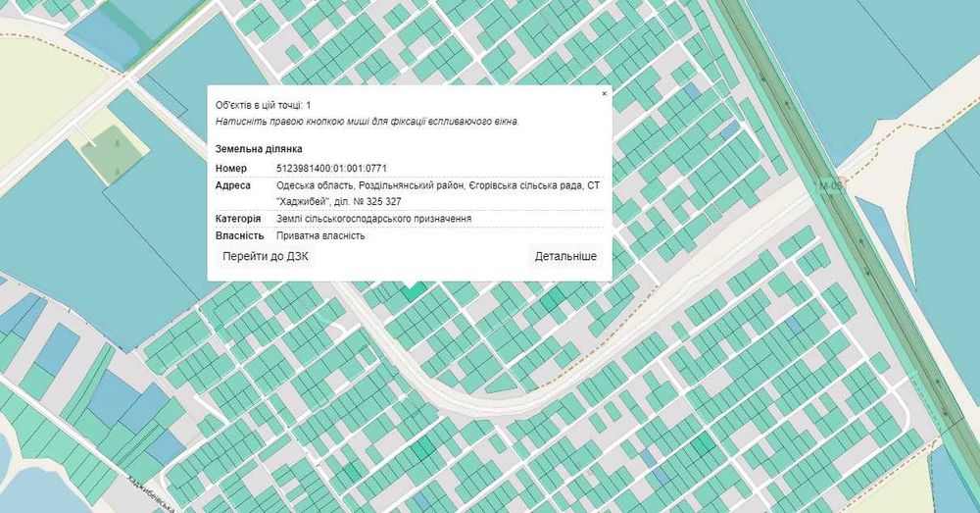
Task: Click the 'Об'єктів в цій точці: 1' text
Action: coord(263,104)
